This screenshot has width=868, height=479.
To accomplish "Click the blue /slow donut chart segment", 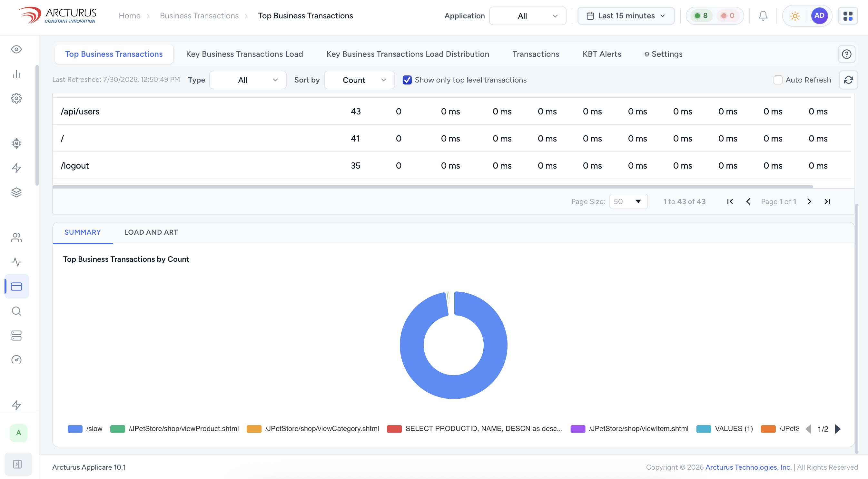I will (x=454, y=387).
